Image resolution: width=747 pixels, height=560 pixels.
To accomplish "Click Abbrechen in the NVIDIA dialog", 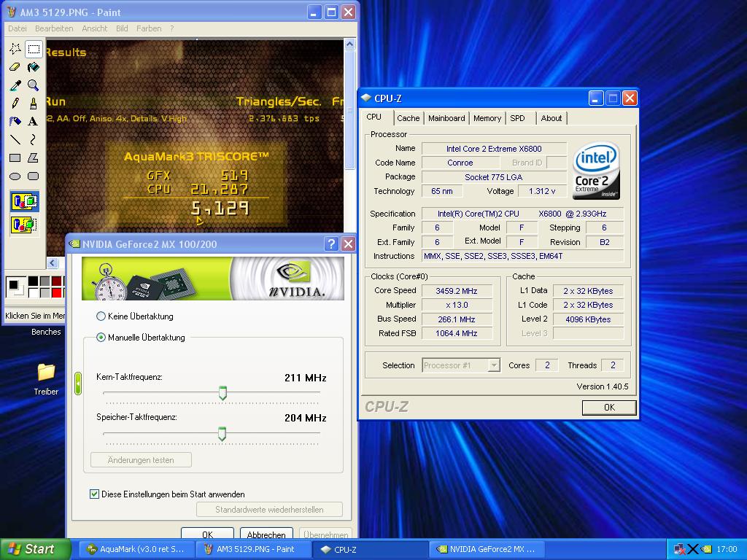I will (x=266, y=534).
